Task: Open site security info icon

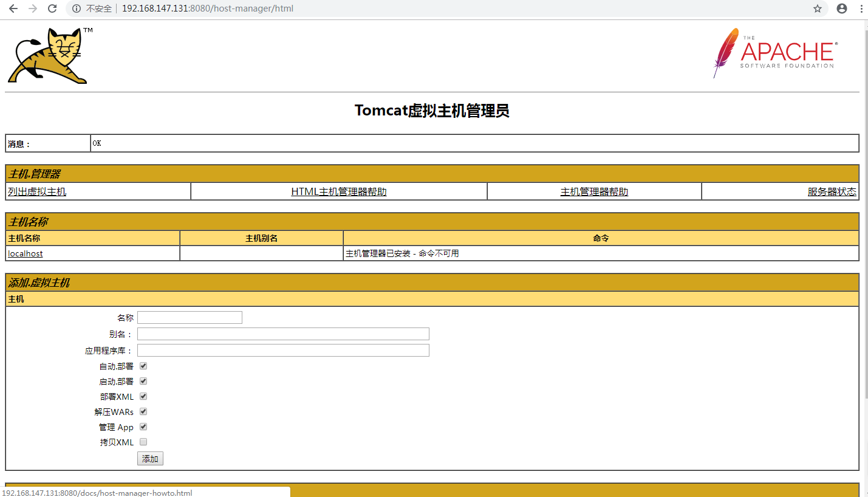Action: point(77,9)
